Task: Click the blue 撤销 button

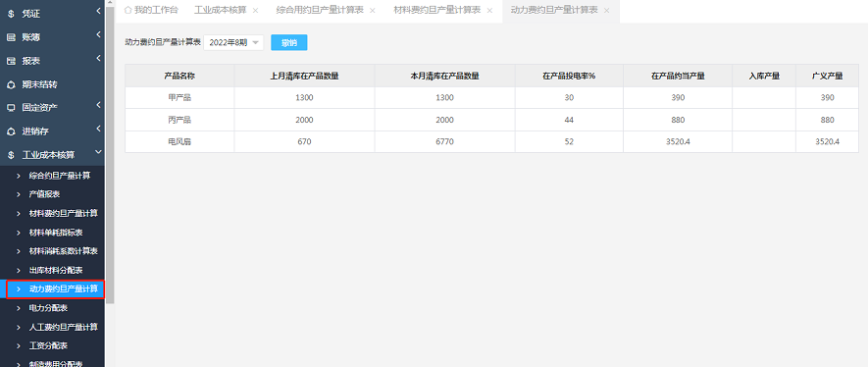Action: (x=289, y=42)
